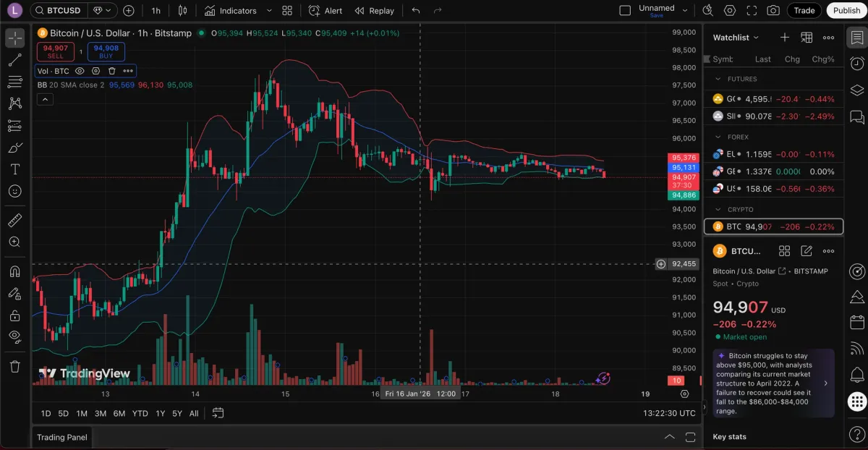This screenshot has height=450, width=868.
Task: Open the Fibonacci retracement tools
Action: 14,82
